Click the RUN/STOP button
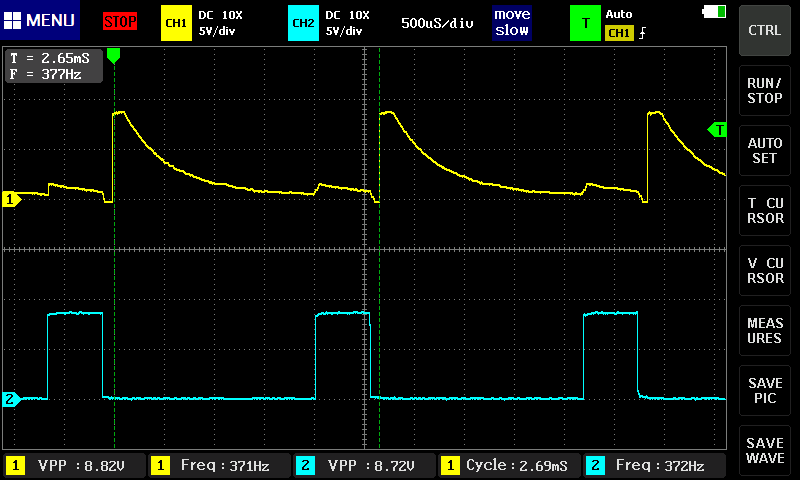Image resolution: width=800 pixels, height=480 pixels. (x=764, y=90)
